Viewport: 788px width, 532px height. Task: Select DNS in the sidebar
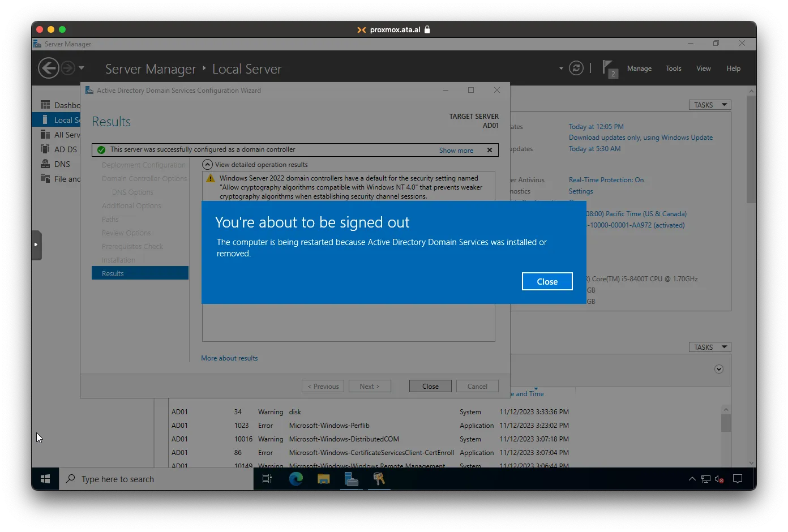coord(60,164)
